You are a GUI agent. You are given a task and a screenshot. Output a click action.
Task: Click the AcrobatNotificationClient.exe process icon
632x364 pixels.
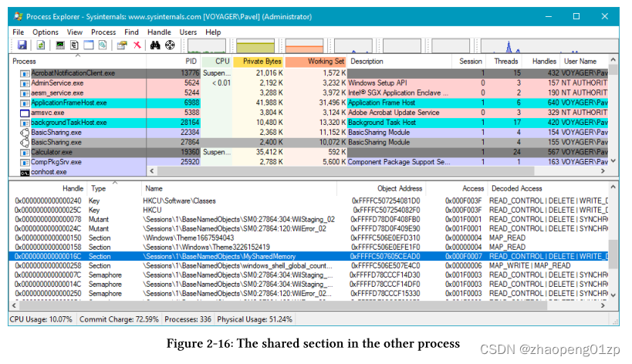25,74
